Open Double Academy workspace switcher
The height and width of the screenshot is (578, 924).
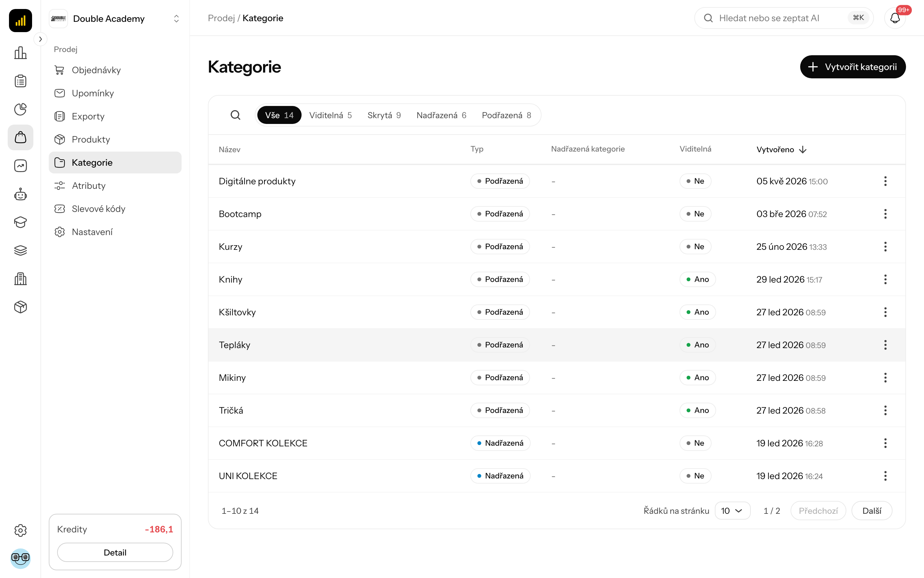click(x=115, y=18)
